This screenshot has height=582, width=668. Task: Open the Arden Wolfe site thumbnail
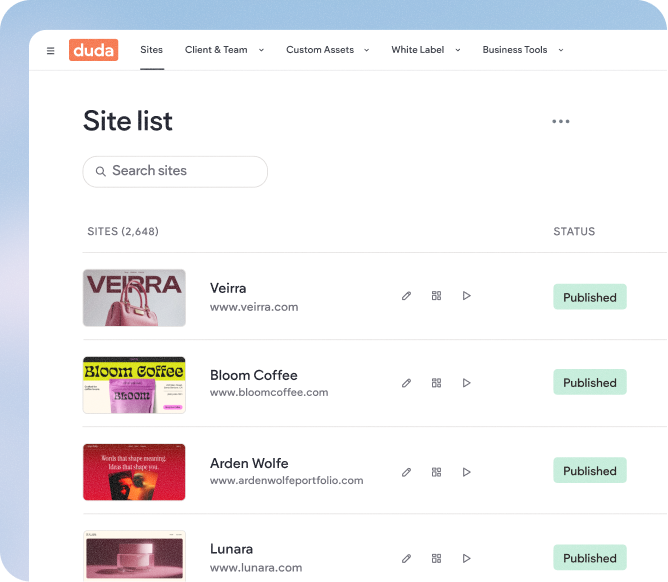click(134, 472)
